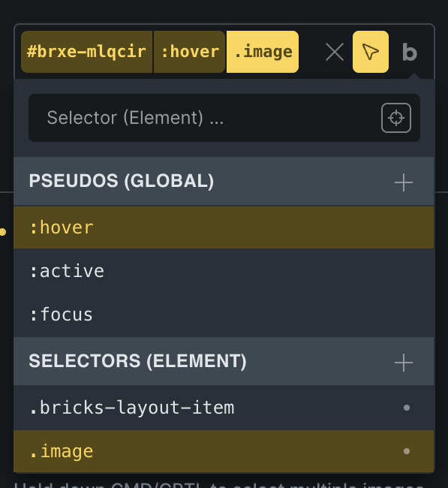Screen dimensions: 448x488
Task: Collapse the PSEUDOS (GLOBAL) section header
Action: 224,181
